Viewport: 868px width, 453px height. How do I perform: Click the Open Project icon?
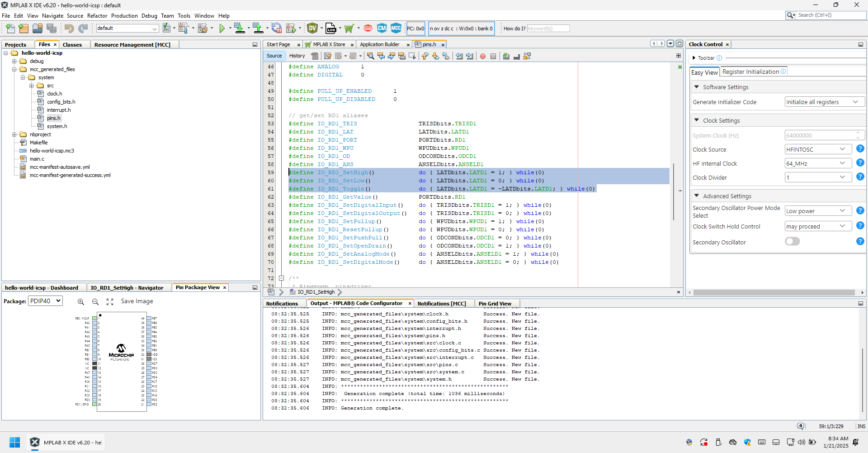38,29
